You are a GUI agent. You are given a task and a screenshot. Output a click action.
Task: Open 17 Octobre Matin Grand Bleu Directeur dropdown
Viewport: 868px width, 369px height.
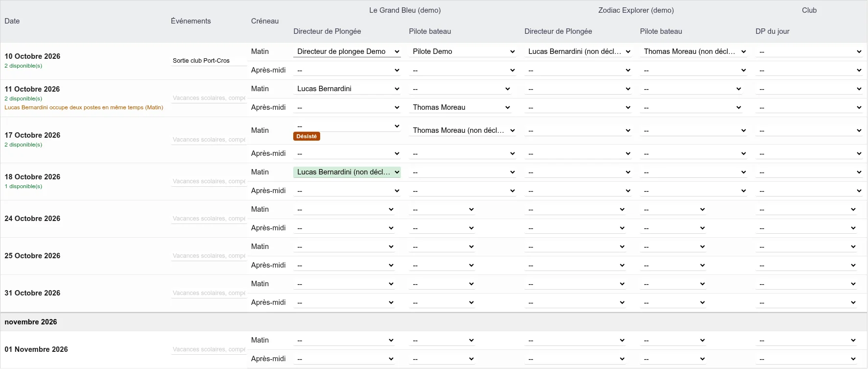pyautogui.click(x=347, y=126)
